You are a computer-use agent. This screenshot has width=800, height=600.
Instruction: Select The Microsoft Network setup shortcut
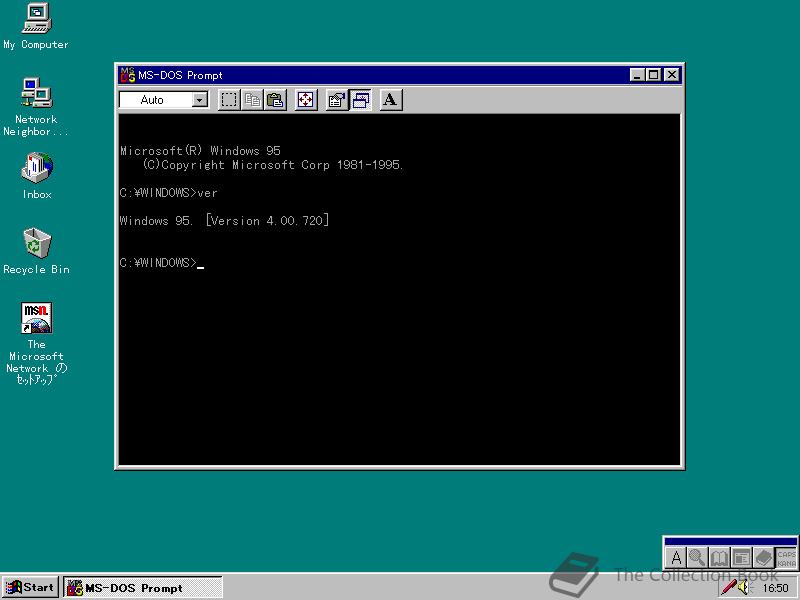36,343
